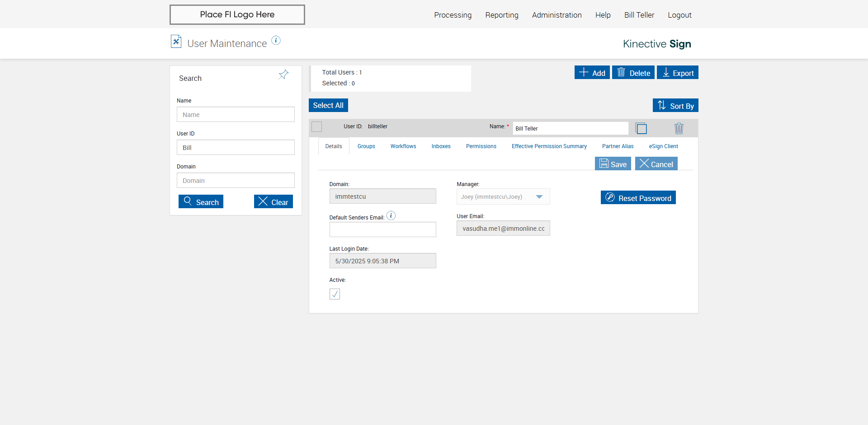Click info icon beside Default Senders Email
Screen dimensions: 868x425
point(391,216)
